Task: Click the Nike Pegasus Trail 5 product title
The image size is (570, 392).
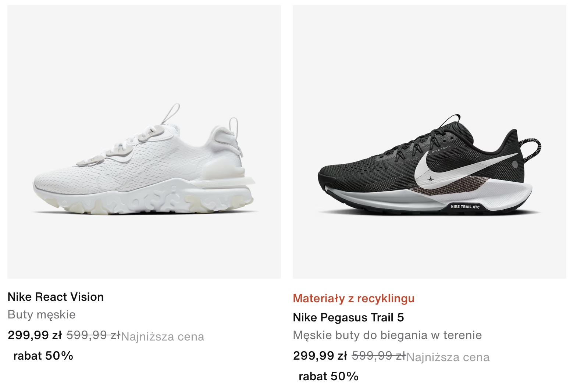Action: [x=348, y=317]
